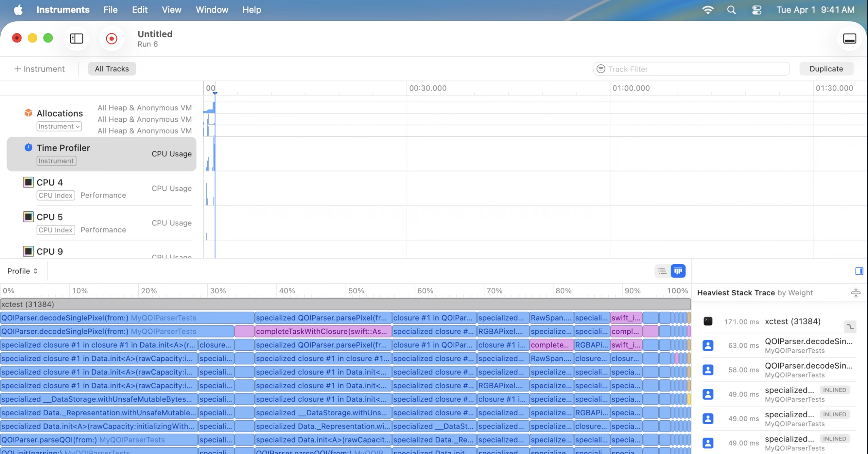Switch to flame graph view

678,271
